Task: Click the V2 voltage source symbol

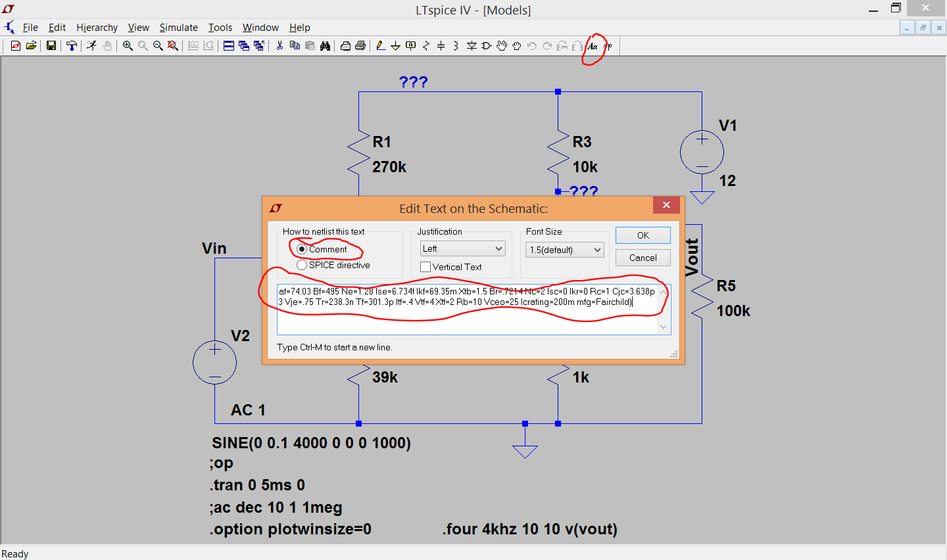Action: click(214, 362)
